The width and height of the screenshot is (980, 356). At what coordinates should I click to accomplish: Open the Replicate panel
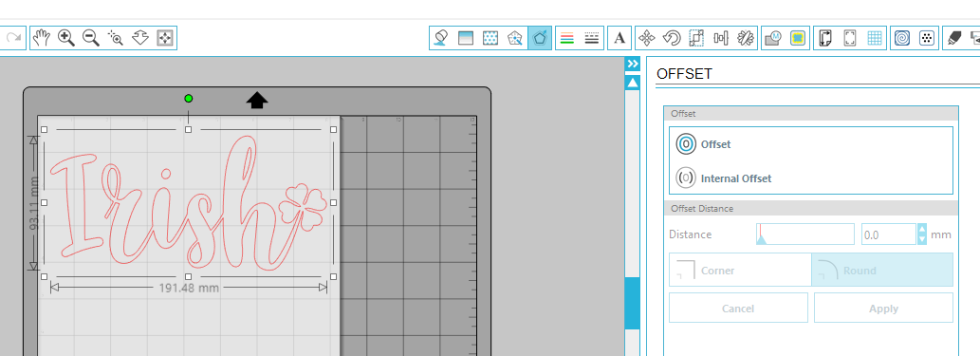tap(746, 38)
